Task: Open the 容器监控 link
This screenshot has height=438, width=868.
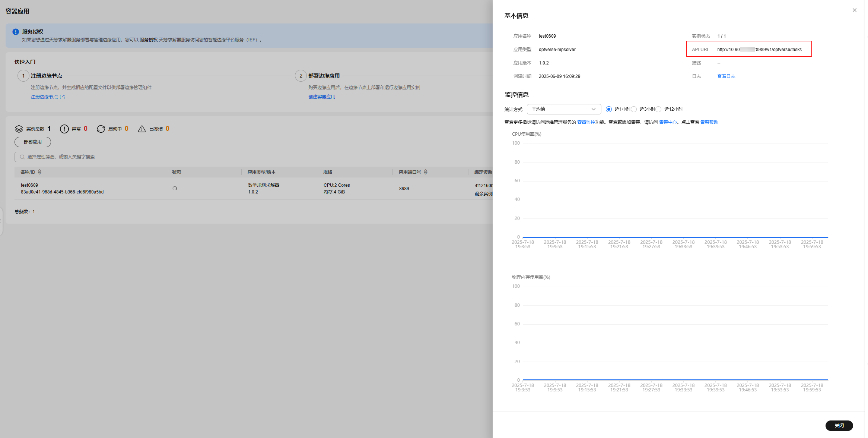Action: click(x=586, y=122)
